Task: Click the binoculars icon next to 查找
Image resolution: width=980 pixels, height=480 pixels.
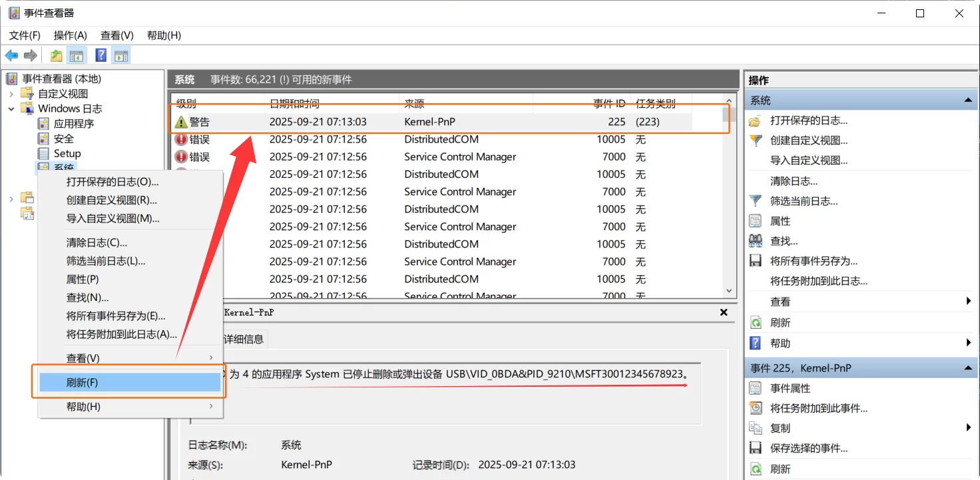Action: pos(755,241)
